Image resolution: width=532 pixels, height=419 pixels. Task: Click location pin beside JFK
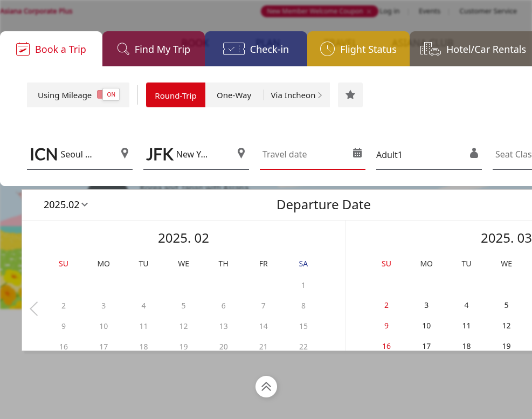(x=241, y=153)
